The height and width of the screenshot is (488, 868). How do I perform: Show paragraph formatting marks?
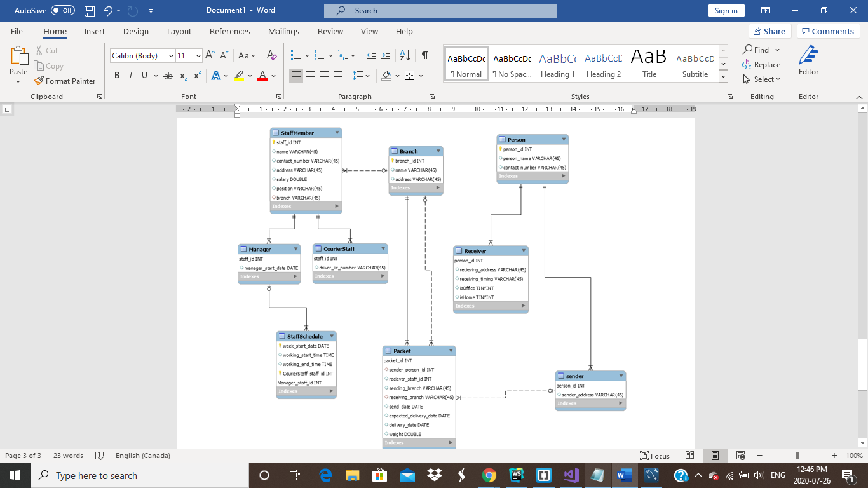(424, 55)
